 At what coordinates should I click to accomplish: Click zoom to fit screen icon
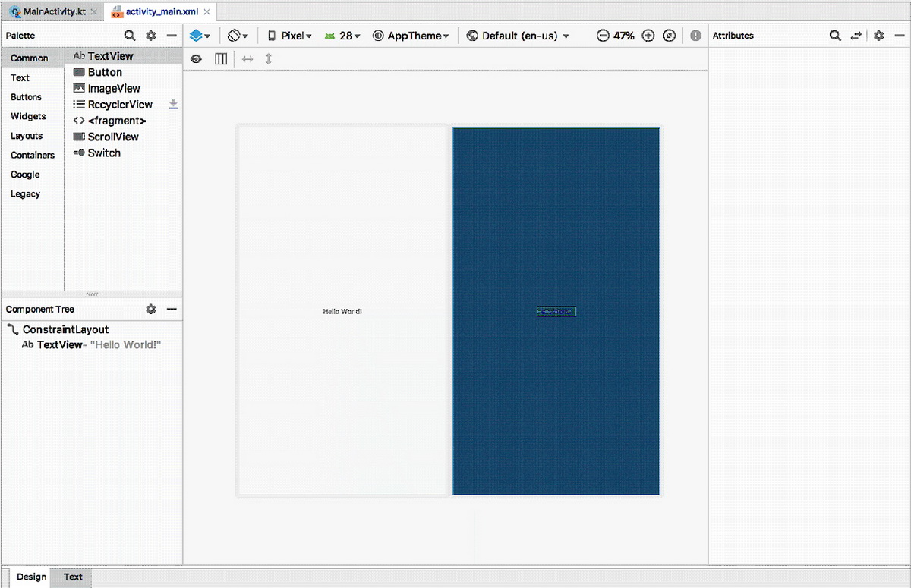pos(669,36)
